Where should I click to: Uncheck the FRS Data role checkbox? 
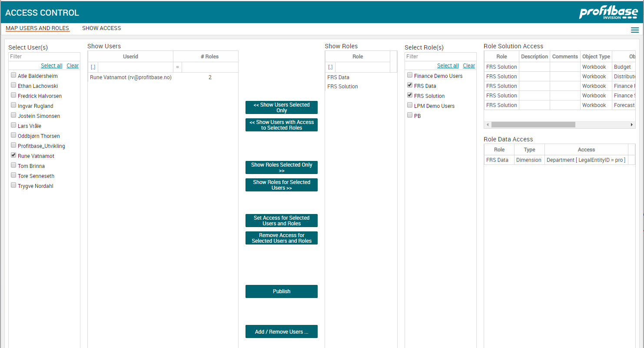[410, 85]
